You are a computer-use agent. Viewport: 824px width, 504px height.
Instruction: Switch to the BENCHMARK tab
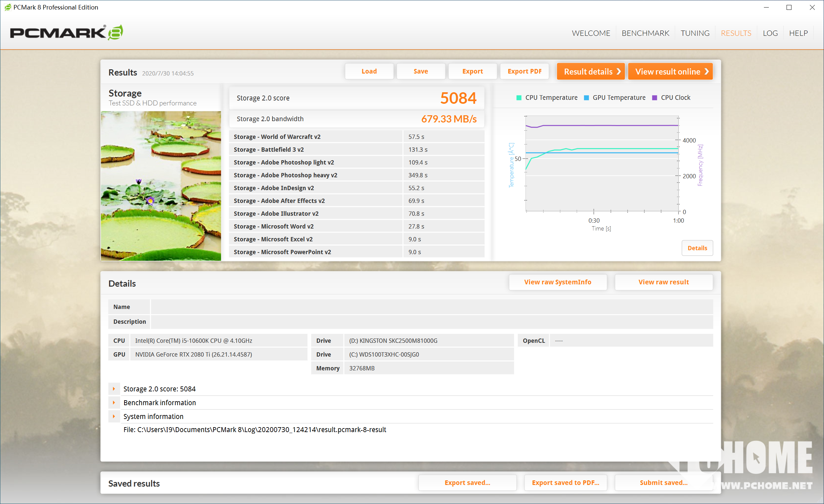645,33
